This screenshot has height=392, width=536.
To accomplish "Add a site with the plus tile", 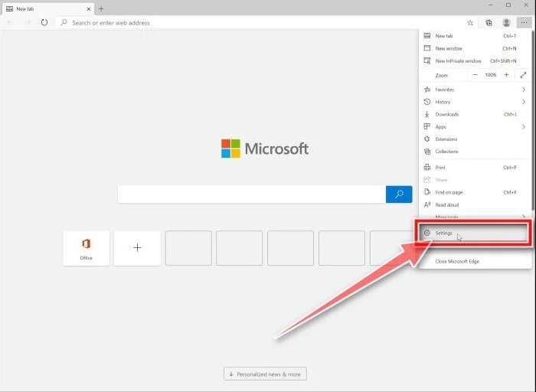I will pos(137,248).
